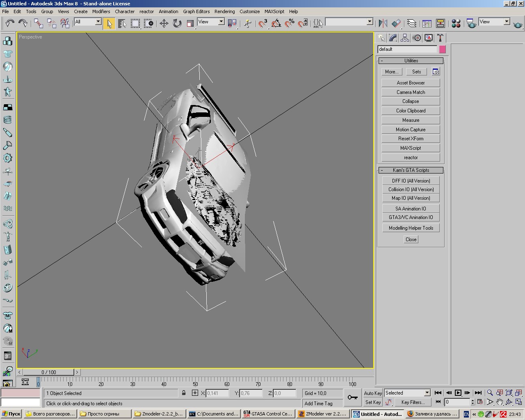Click the large key Set Keys icon
Viewport: 525px width, 420px height.
click(352, 397)
